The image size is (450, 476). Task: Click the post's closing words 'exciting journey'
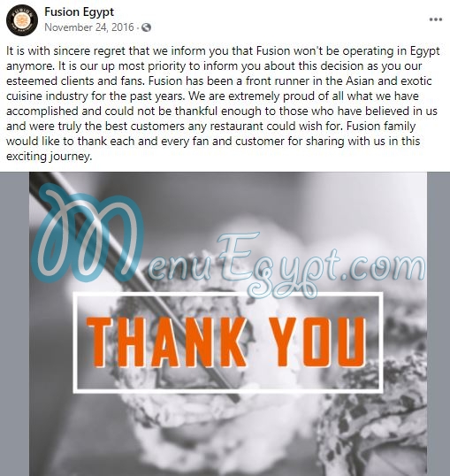click(49, 157)
